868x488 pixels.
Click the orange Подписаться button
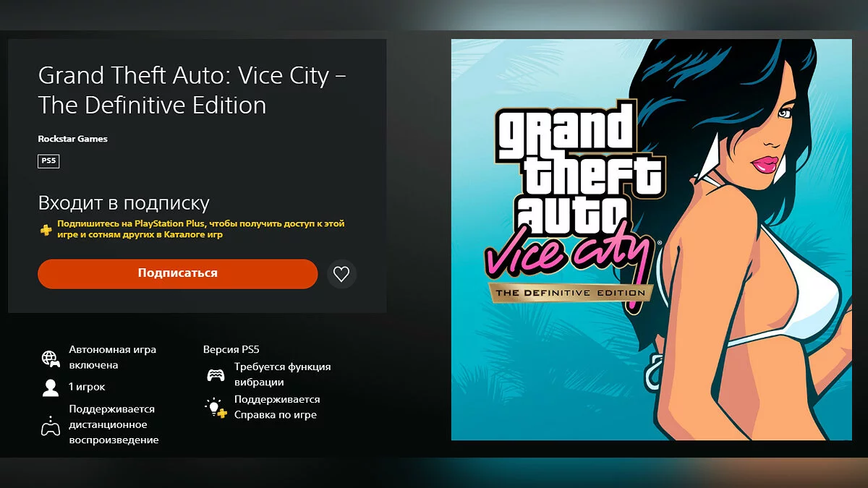177,273
